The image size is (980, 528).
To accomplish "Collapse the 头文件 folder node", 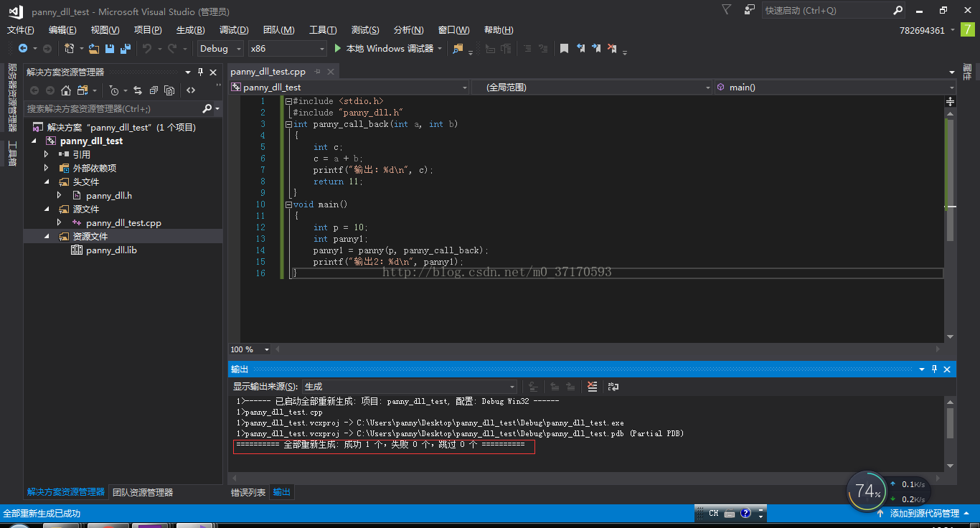I will click(47, 182).
